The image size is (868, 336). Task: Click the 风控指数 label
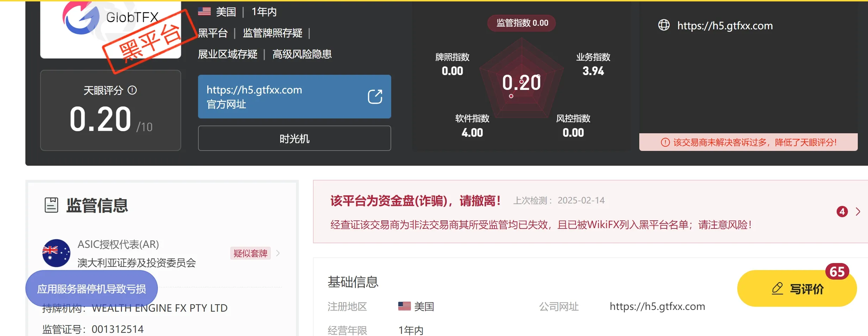point(573,118)
